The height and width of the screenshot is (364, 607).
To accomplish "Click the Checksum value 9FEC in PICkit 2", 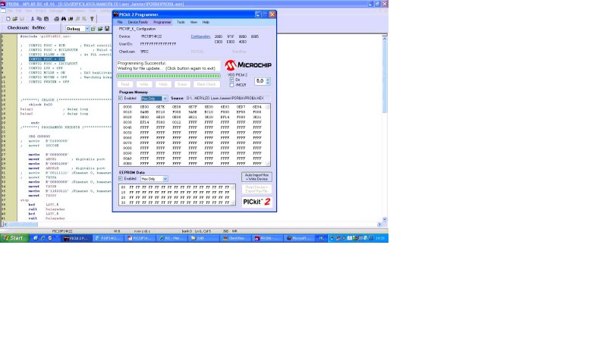I will (x=144, y=52).
